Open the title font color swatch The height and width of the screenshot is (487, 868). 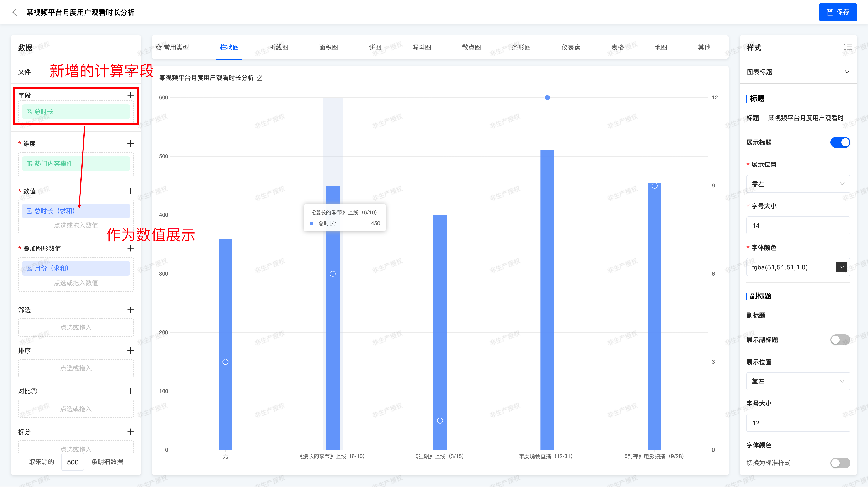click(x=841, y=267)
